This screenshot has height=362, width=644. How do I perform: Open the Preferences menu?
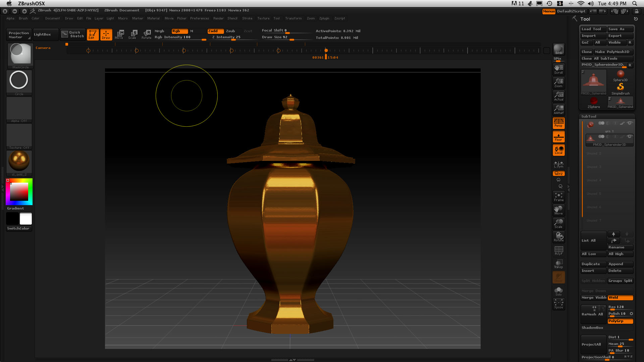(200, 18)
